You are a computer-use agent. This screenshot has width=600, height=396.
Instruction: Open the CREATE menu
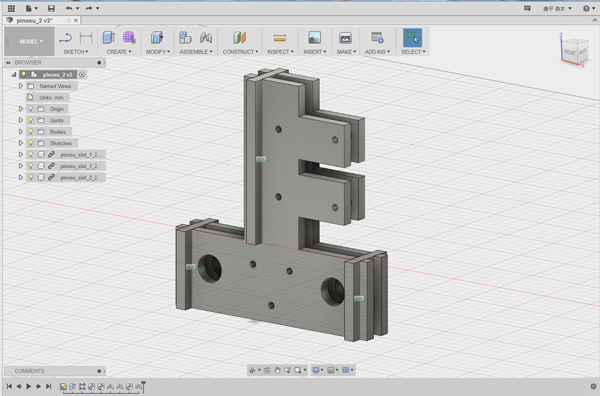pyautogui.click(x=119, y=52)
